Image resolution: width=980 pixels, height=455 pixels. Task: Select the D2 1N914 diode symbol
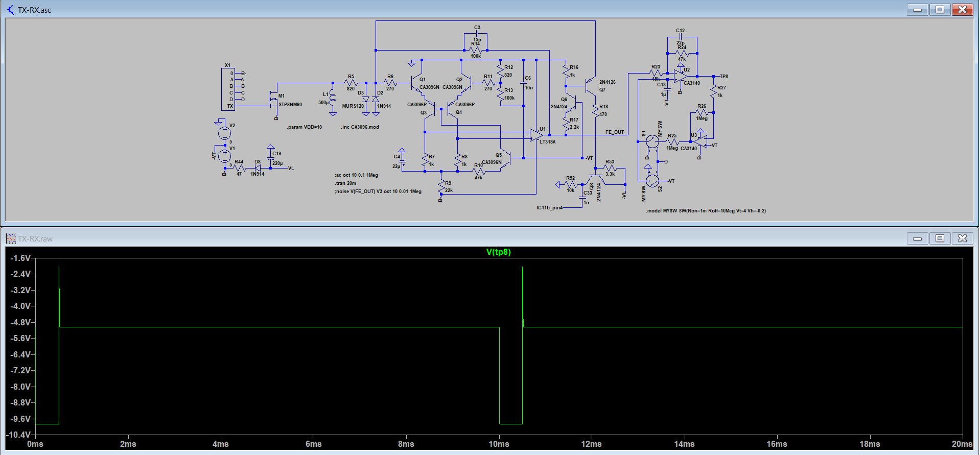pos(376,99)
